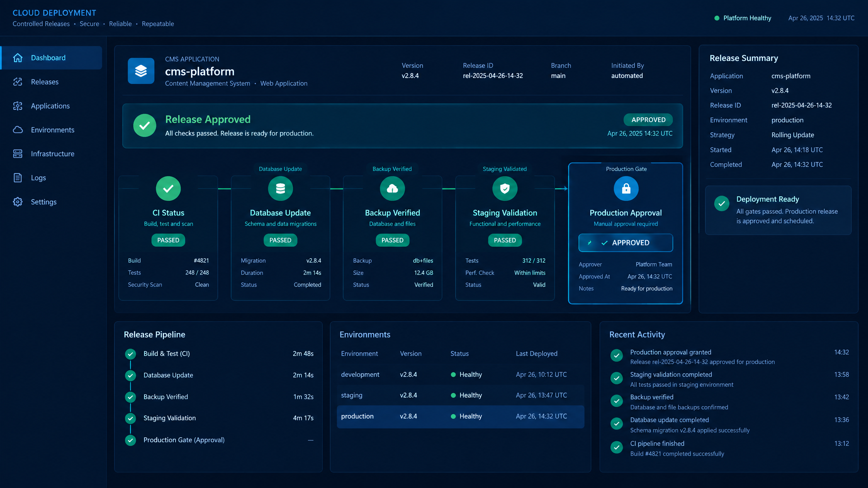Click the Recent Activity heading

coord(637,334)
